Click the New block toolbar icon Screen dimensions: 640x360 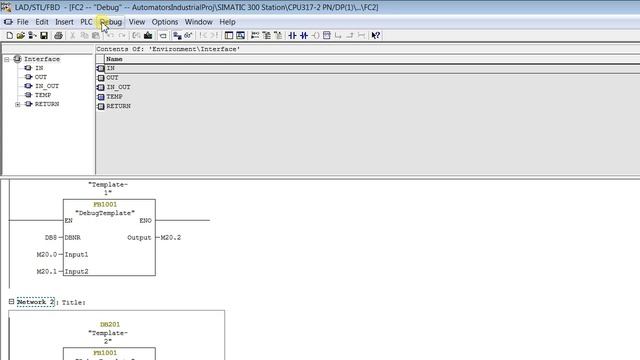tap(9, 36)
